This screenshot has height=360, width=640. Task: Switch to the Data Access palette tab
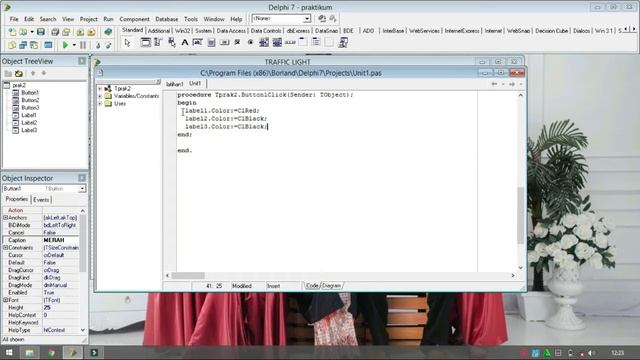(x=231, y=31)
